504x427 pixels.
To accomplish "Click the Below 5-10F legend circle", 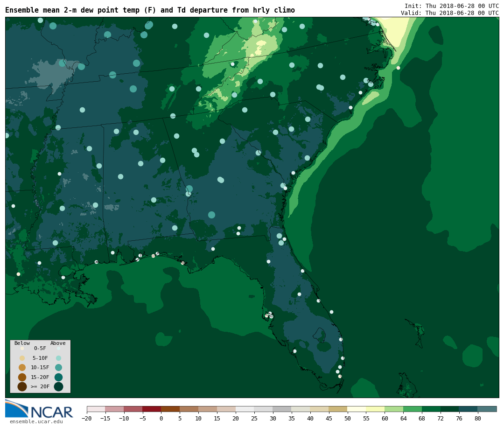I will coord(22,358).
